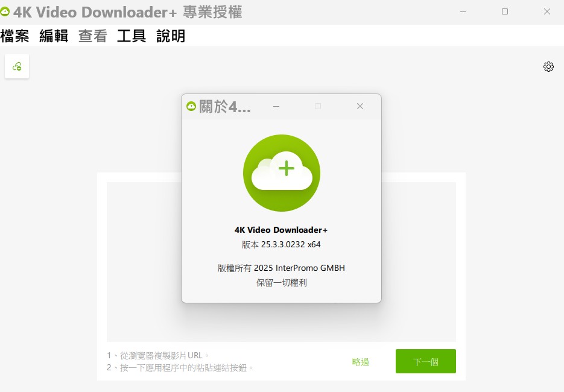Click the large green cloud logo
This screenshot has width=564, height=392.
pos(282,173)
